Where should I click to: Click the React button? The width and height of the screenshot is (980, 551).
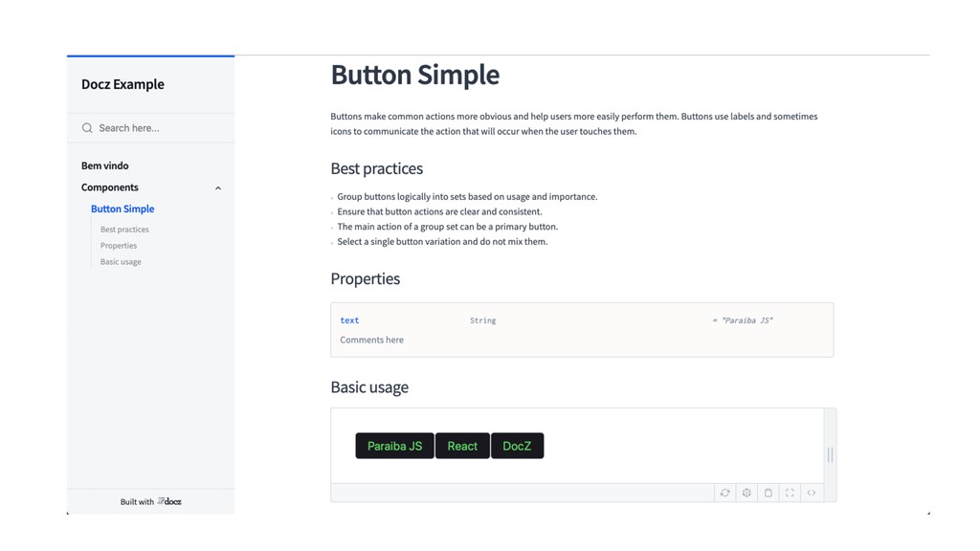click(x=462, y=446)
